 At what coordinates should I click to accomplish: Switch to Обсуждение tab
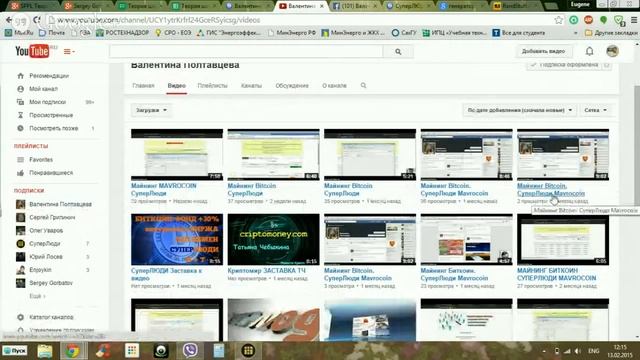tap(292, 86)
